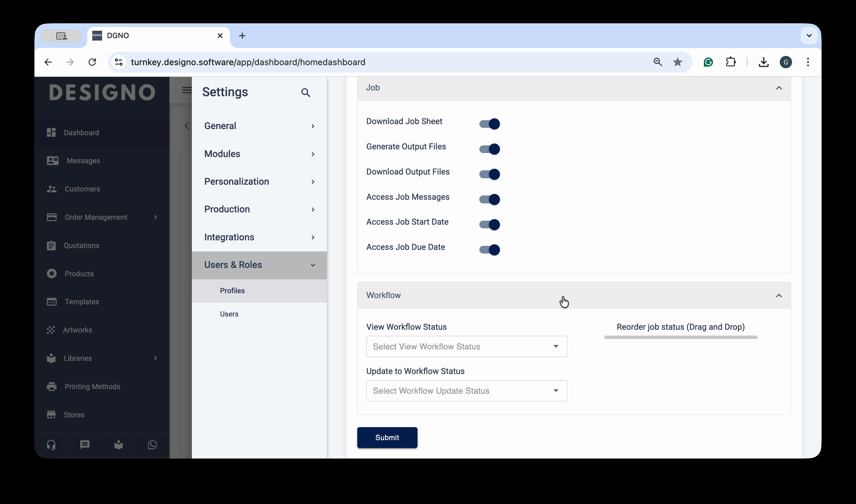Image resolution: width=856 pixels, height=504 pixels.
Task: Expand Order Management submenu arrow
Action: coord(156,217)
